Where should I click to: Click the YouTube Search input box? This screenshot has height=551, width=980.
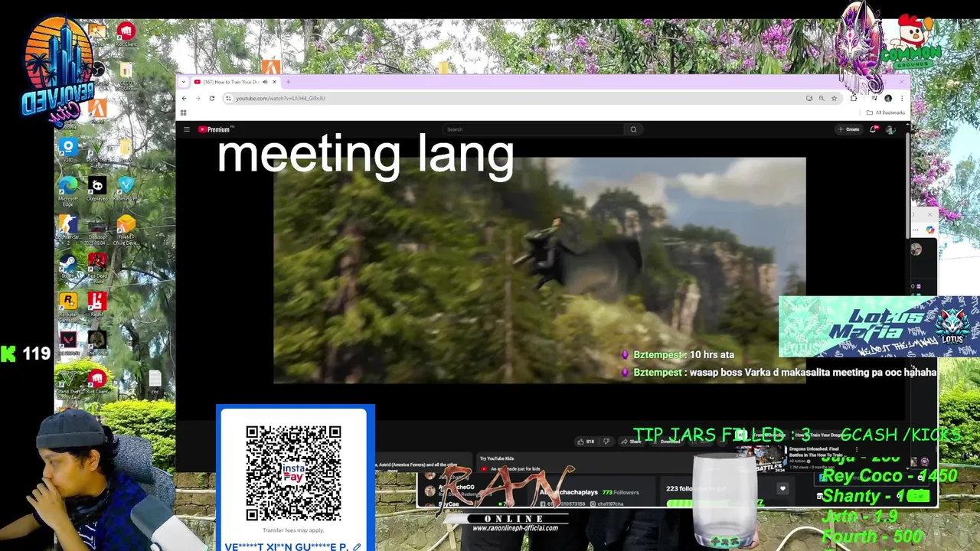(534, 129)
